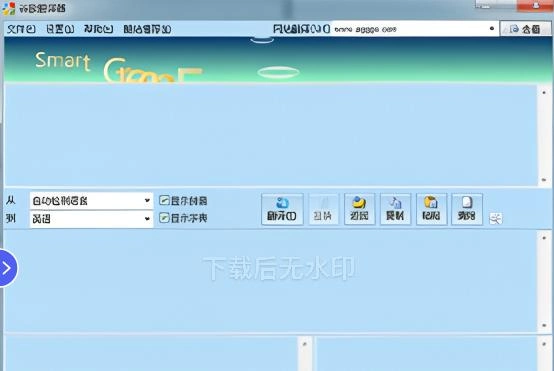Image resolution: width=554 pixels, height=371 pixels.
Task: Click the button with the blank page icon
Action: [x=467, y=209]
